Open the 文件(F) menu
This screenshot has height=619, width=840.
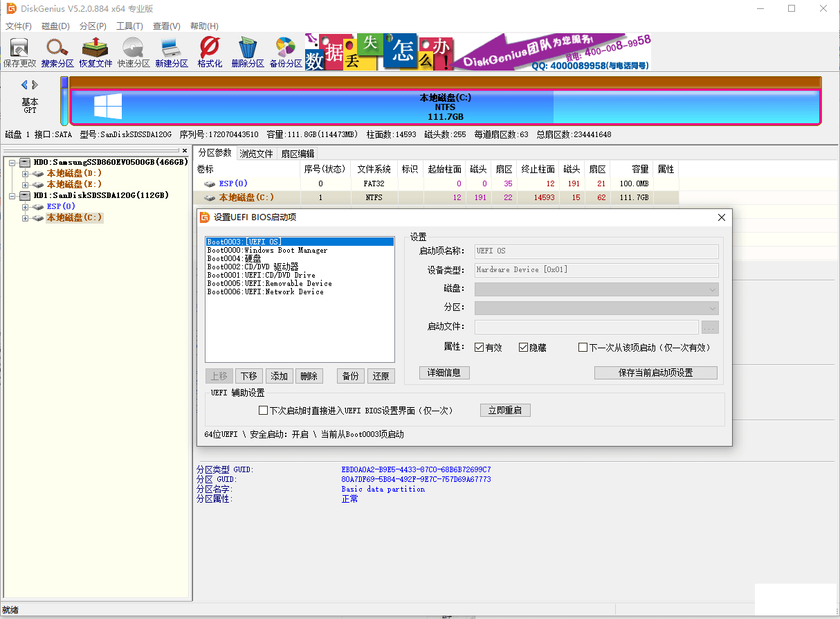click(x=19, y=26)
